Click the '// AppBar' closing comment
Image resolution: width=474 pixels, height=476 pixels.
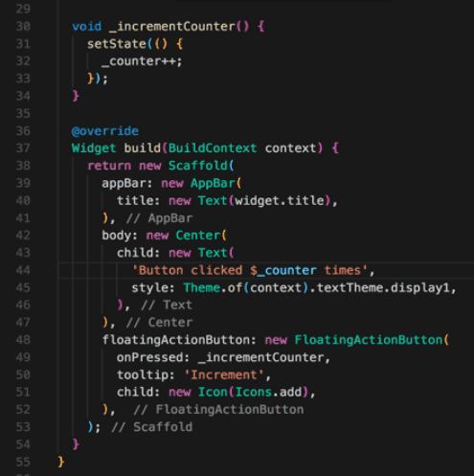(159, 218)
